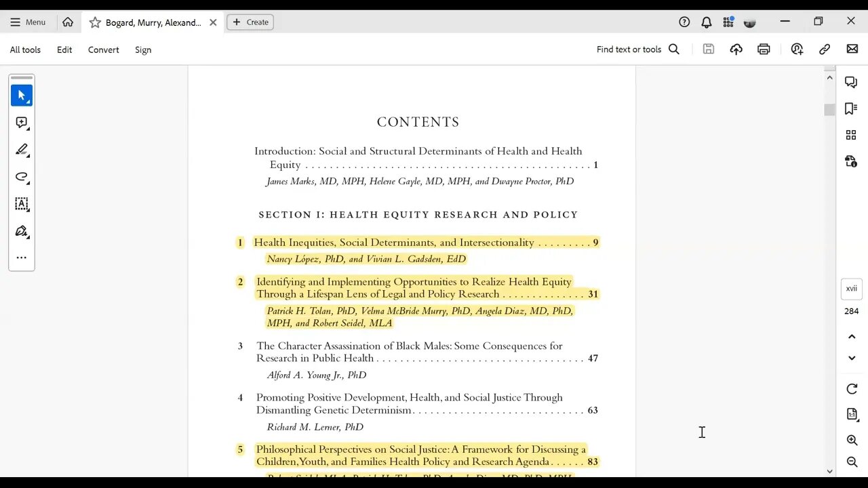
Task: Click the CONTENTS heading text
Action: point(418,122)
